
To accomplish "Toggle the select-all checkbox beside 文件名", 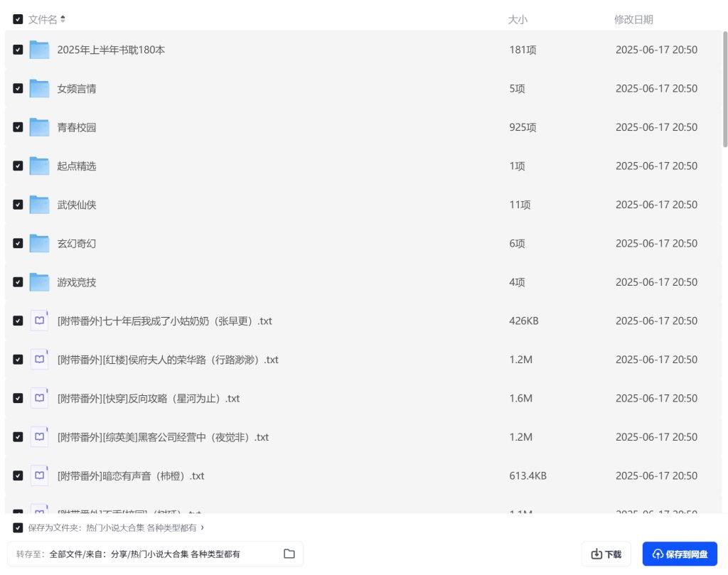I will [x=18, y=19].
